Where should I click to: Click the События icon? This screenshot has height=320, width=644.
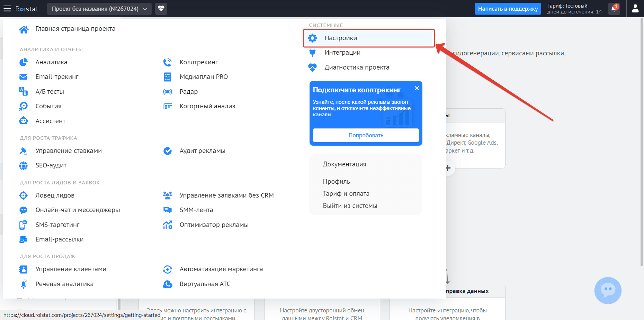[x=23, y=106]
